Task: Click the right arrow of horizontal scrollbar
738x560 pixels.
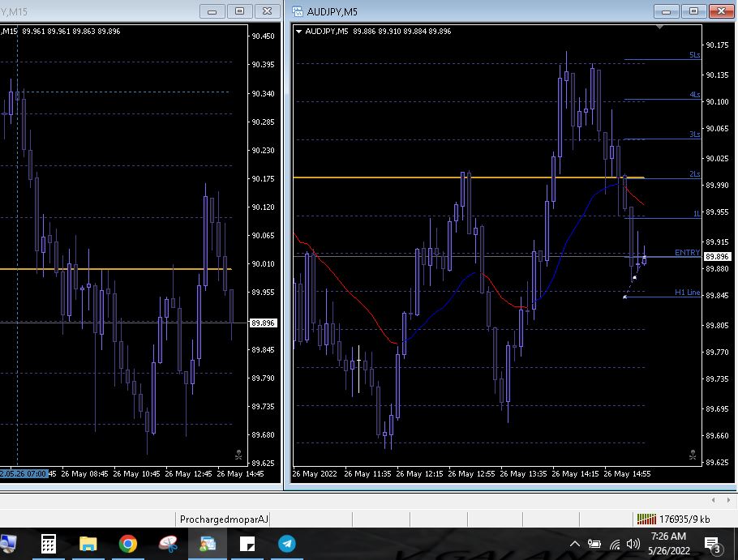Action: tap(726, 500)
